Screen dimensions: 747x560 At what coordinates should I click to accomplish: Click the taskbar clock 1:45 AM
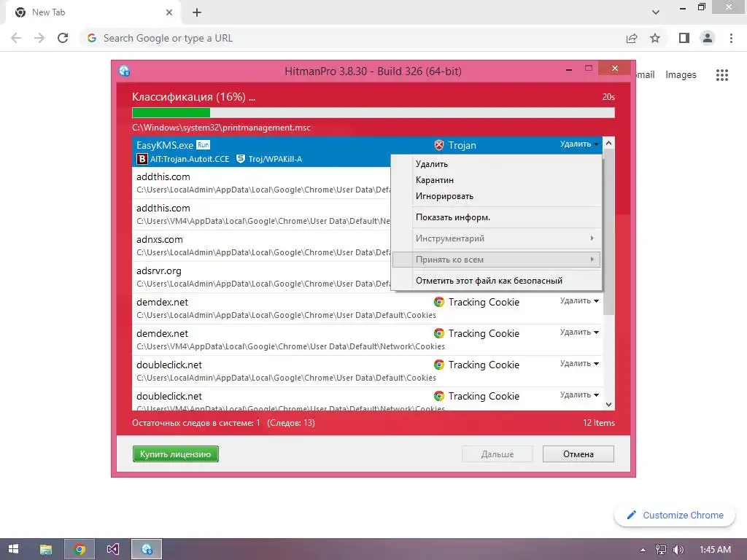(715, 550)
